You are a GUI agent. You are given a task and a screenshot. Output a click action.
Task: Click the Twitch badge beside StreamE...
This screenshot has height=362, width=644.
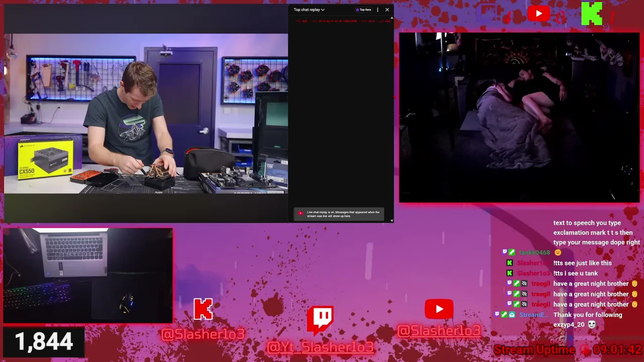click(x=498, y=315)
